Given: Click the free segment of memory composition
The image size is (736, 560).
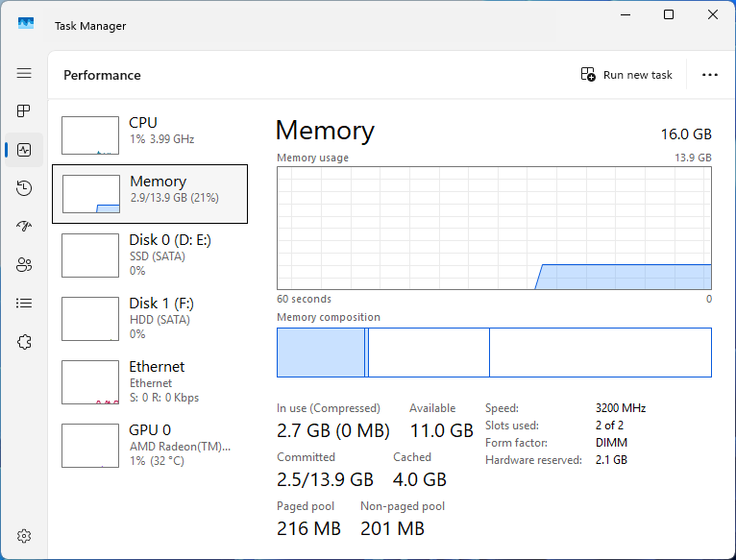Looking at the screenshot, I should [601, 353].
